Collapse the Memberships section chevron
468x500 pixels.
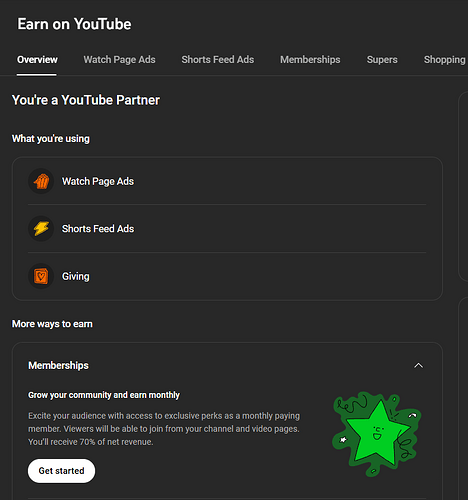(x=418, y=366)
